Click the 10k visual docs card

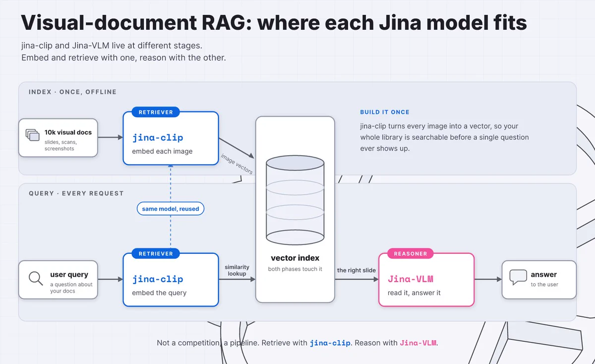[58, 138]
